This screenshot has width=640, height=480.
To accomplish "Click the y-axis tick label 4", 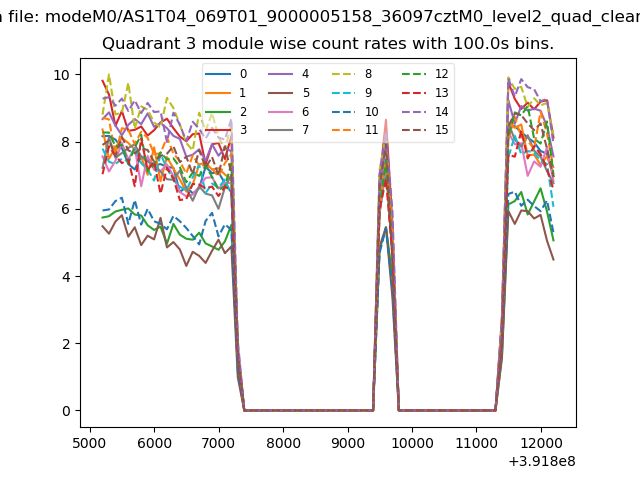I will [x=65, y=277].
